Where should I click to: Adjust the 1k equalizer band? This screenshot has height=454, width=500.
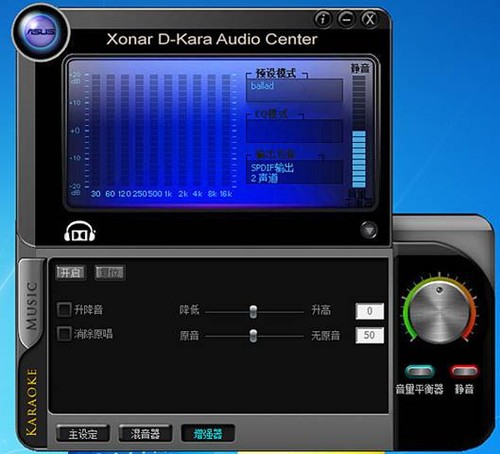168,131
